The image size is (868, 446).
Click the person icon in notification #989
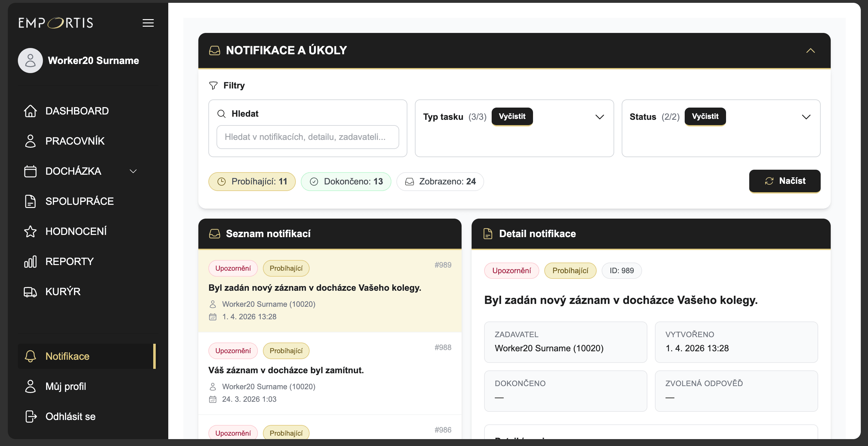point(213,304)
